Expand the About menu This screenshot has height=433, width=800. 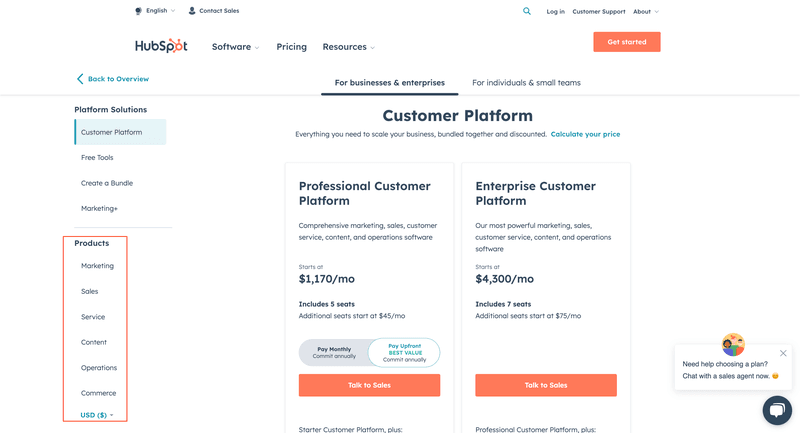click(x=645, y=11)
